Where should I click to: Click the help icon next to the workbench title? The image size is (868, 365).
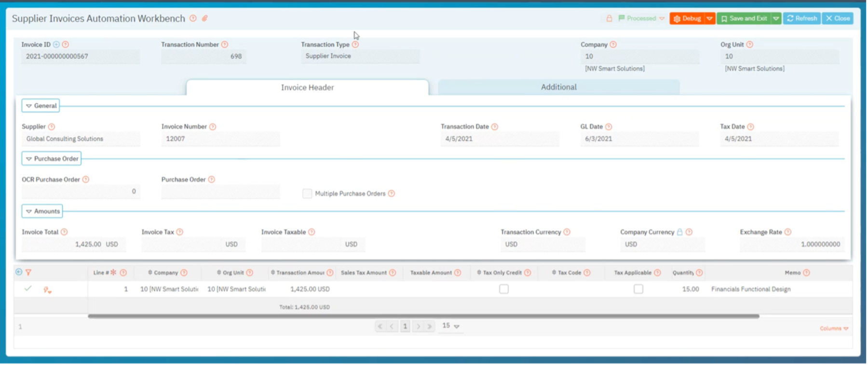pyautogui.click(x=193, y=18)
